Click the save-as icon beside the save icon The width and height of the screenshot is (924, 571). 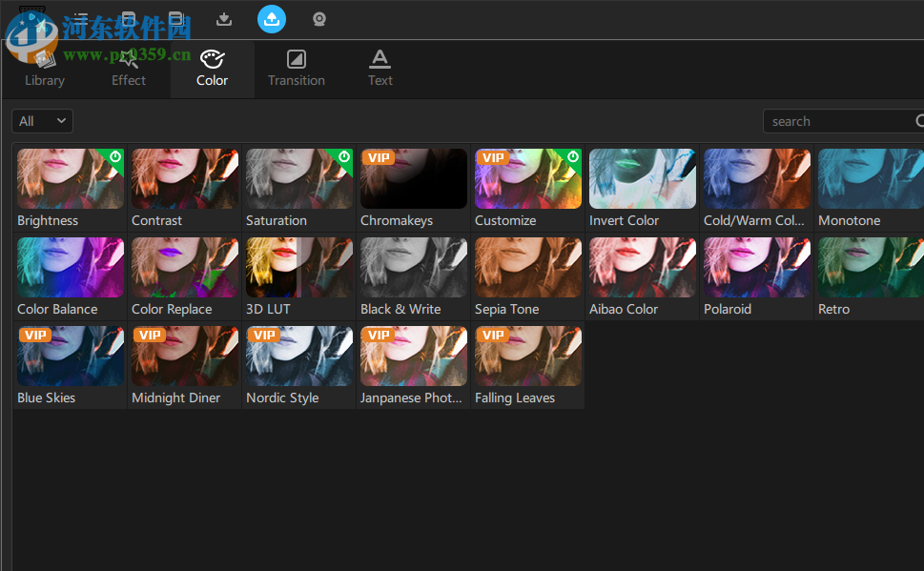tap(175, 19)
